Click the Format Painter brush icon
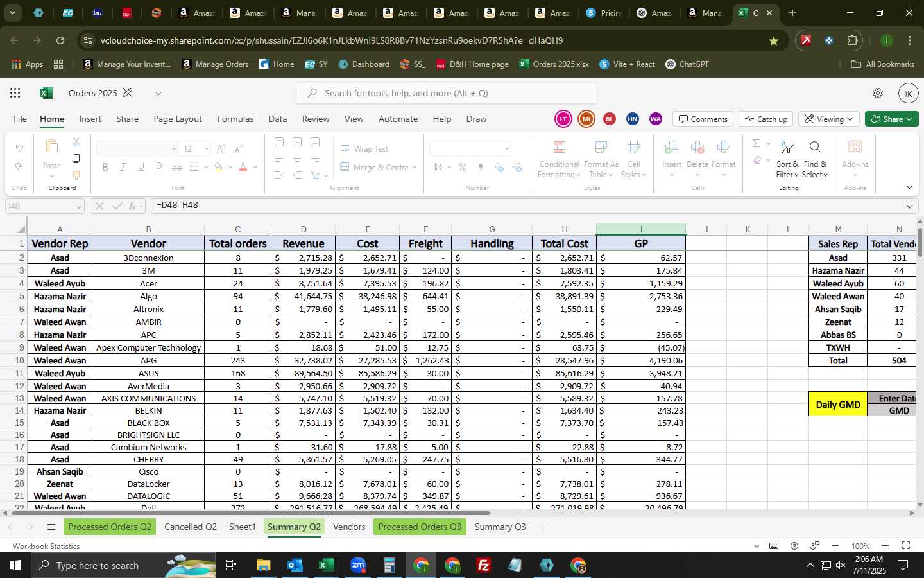 tap(76, 175)
